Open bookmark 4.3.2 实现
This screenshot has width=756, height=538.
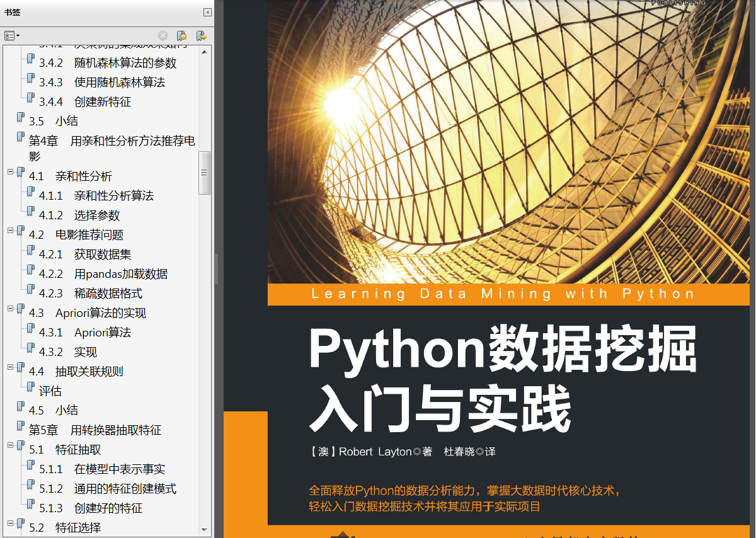point(67,352)
